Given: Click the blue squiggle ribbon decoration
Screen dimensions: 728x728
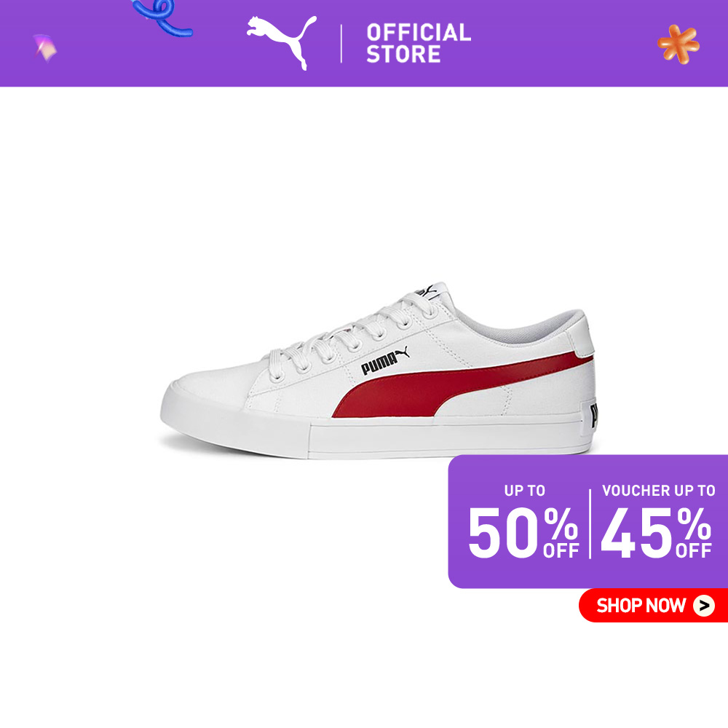Looking at the screenshot, I should tap(162, 17).
